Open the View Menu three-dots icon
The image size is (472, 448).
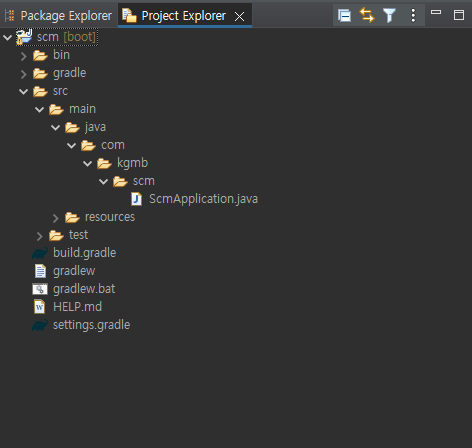[413, 16]
